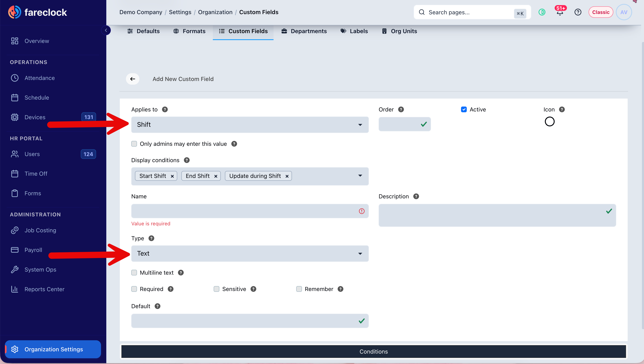The width and height of the screenshot is (644, 364).
Task: Check the Multiline text checkbox
Action: tap(134, 273)
